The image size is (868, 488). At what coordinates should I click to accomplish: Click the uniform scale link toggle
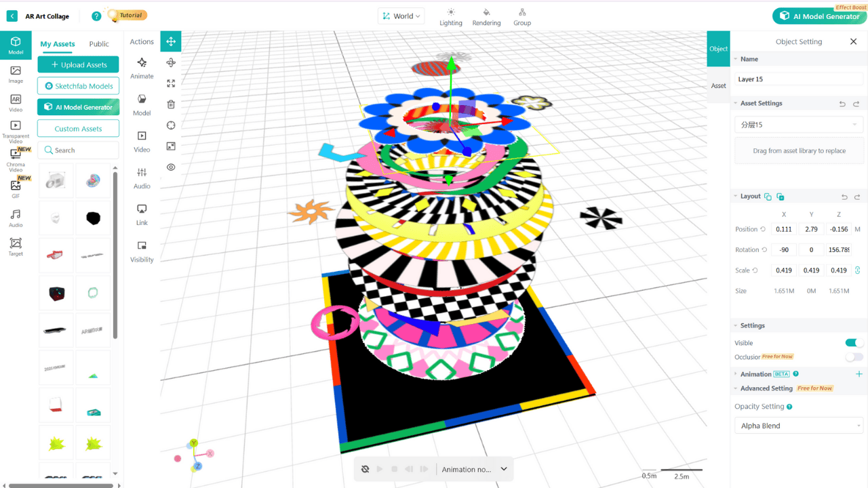tap(857, 270)
